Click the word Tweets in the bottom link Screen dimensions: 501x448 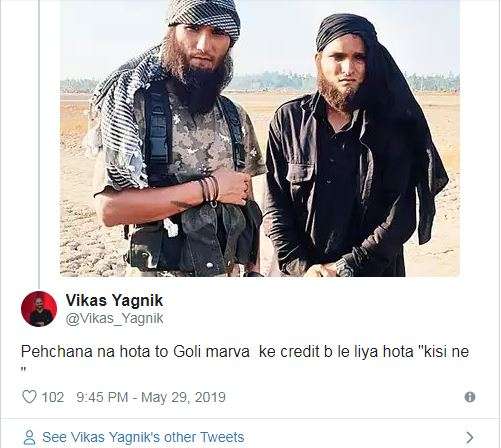tap(222, 437)
